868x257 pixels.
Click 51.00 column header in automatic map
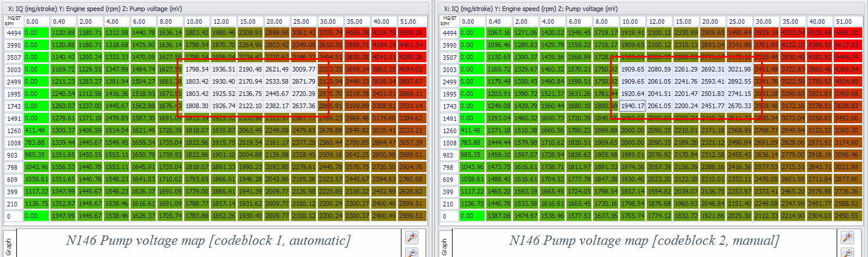point(413,21)
